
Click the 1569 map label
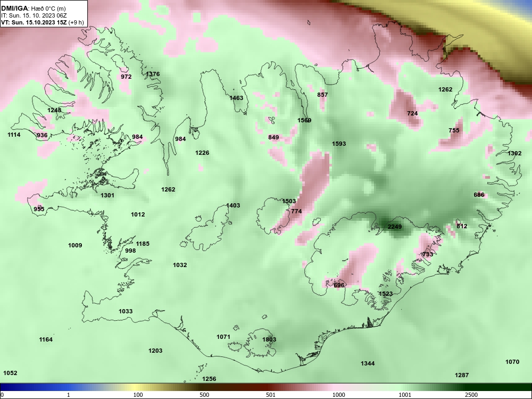(x=304, y=120)
